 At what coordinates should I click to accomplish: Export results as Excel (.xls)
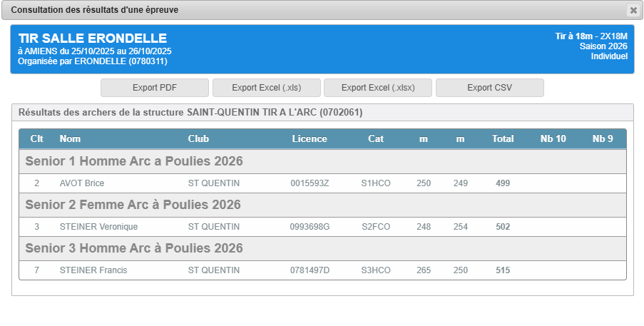(266, 88)
